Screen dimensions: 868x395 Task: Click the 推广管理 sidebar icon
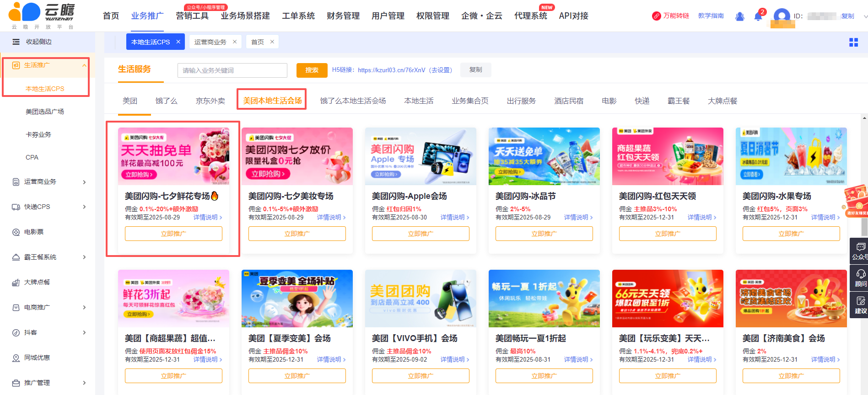click(x=16, y=383)
